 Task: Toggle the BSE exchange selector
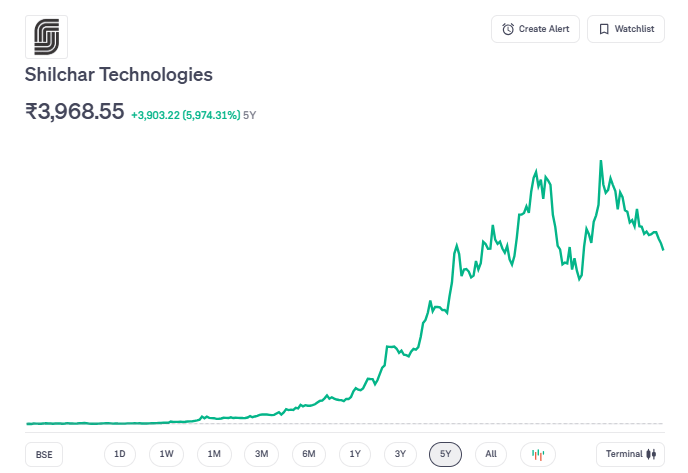(x=44, y=454)
